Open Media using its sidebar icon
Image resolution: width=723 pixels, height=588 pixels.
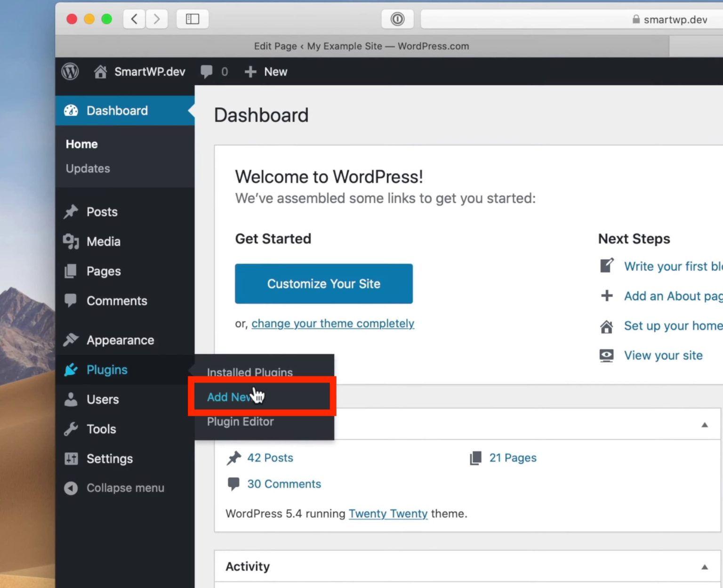tap(71, 241)
